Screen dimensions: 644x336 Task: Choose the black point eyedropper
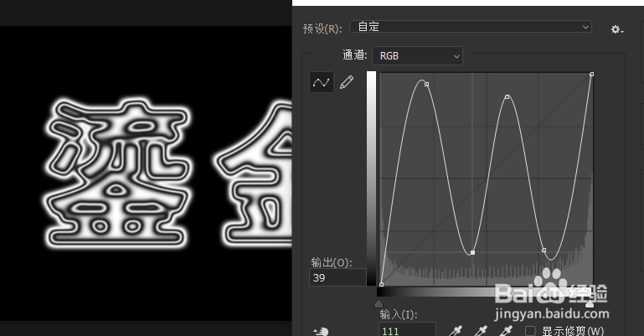tap(456, 331)
